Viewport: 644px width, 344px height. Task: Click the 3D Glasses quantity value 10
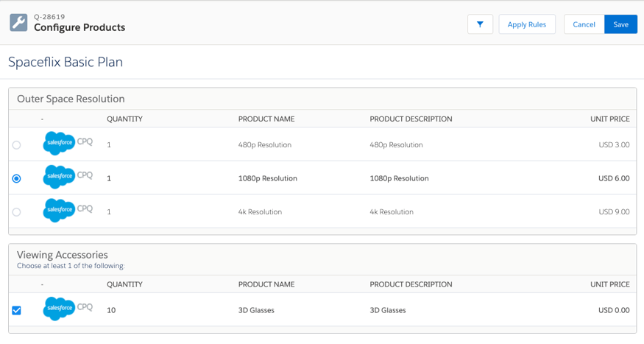coord(111,310)
